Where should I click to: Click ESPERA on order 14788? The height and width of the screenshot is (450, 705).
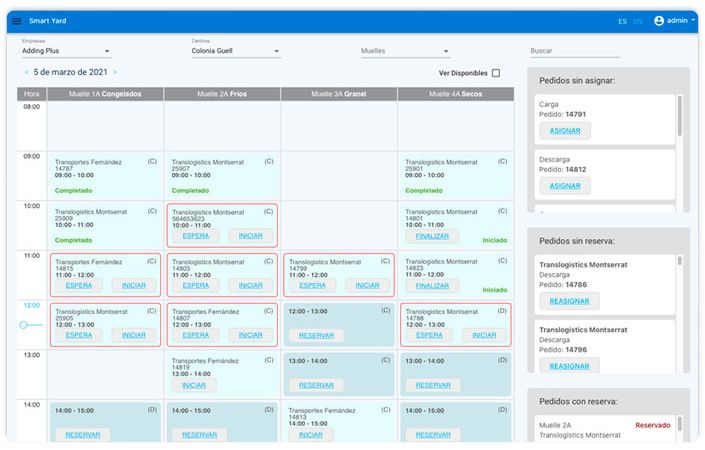coord(429,335)
